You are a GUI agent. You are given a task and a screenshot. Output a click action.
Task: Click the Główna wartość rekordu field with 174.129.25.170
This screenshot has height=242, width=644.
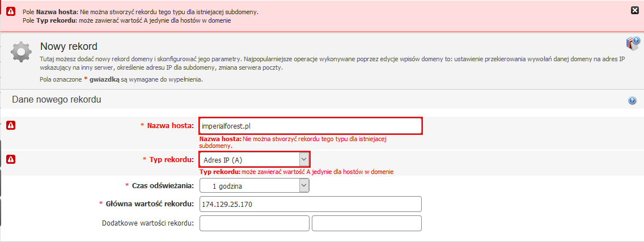coord(311,204)
